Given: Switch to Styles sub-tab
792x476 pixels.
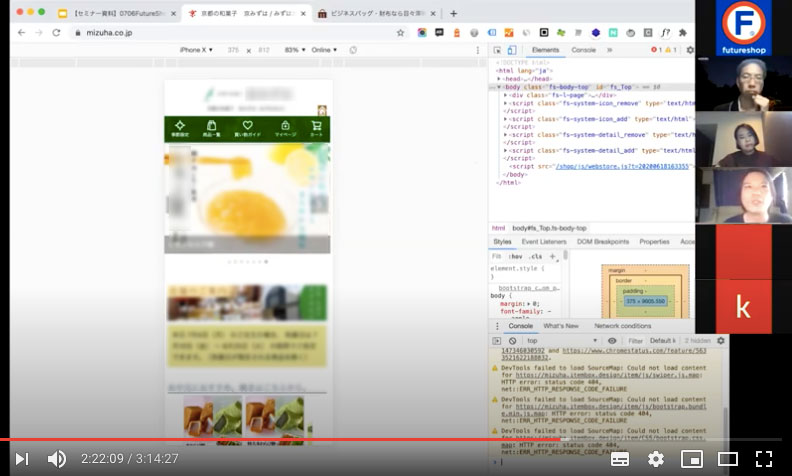Looking at the screenshot, I should [502, 242].
